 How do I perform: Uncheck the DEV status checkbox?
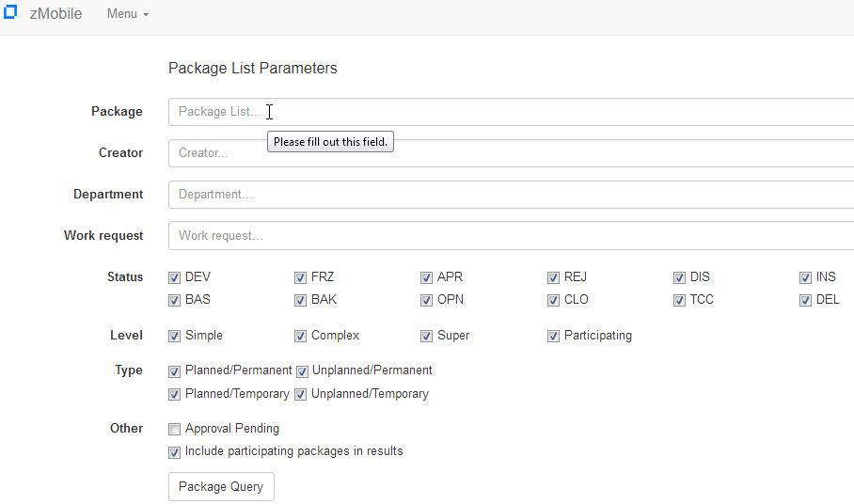[175, 278]
